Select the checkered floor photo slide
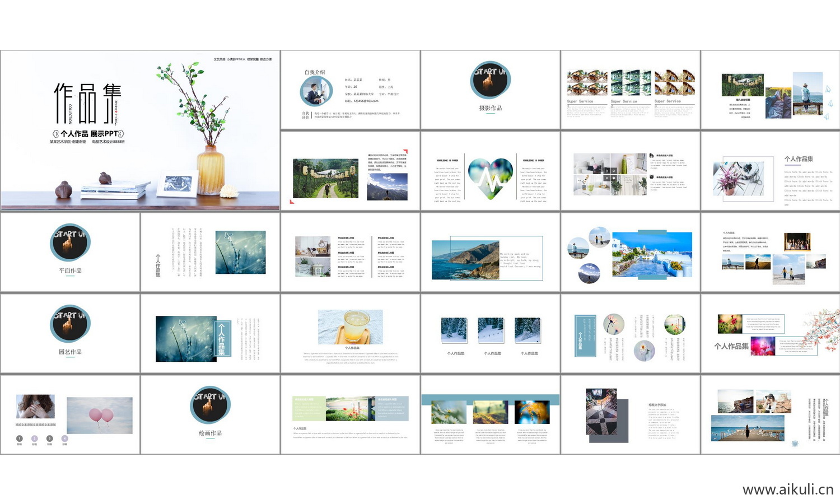The height and width of the screenshot is (504, 840). click(630, 414)
